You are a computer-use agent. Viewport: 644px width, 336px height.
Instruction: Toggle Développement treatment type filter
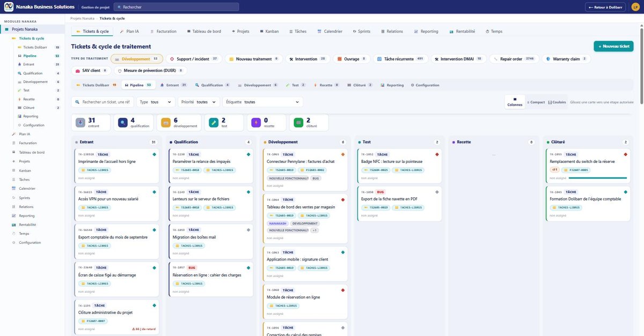(x=137, y=59)
